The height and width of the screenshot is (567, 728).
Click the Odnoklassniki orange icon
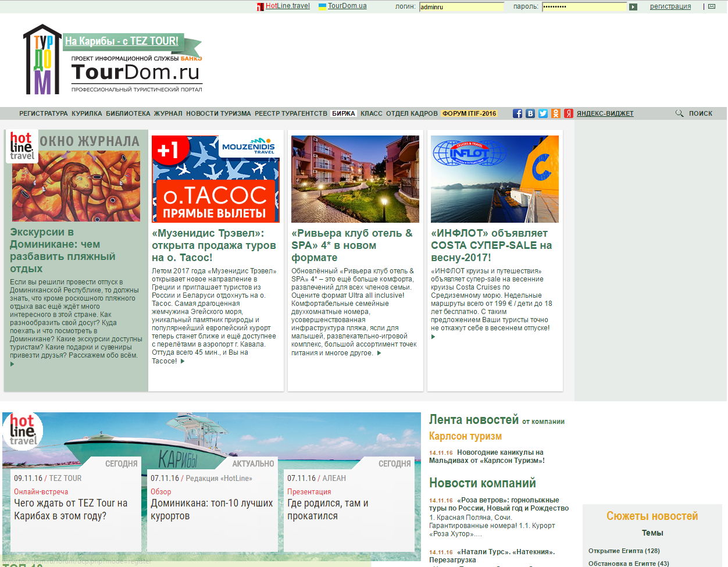[556, 113]
